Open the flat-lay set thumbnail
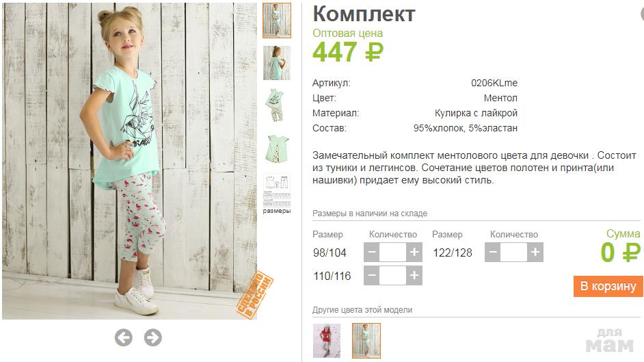The image size is (644, 362). (277, 105)
